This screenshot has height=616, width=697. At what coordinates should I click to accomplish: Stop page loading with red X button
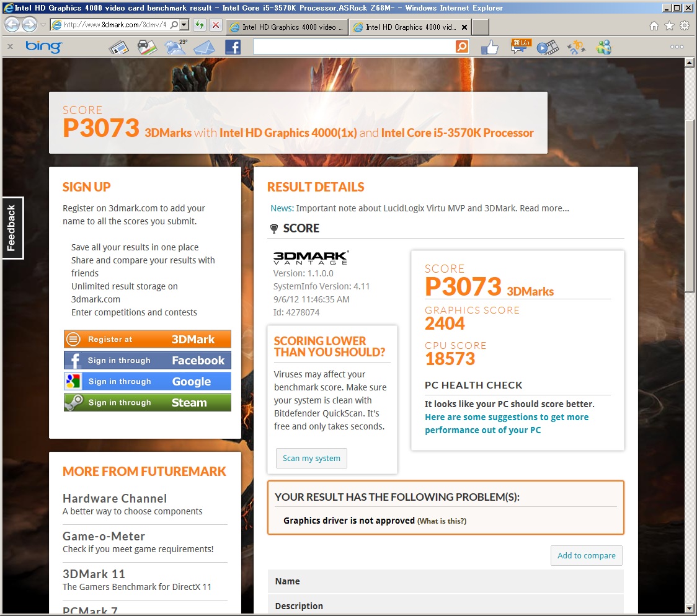pos(216,25)
